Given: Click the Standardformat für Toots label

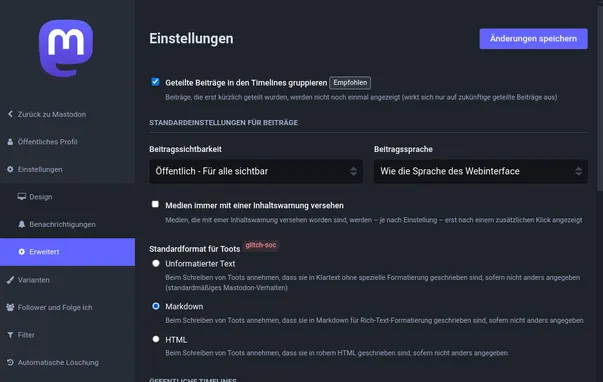Looking at the screenshot, I should coord(195,249).
